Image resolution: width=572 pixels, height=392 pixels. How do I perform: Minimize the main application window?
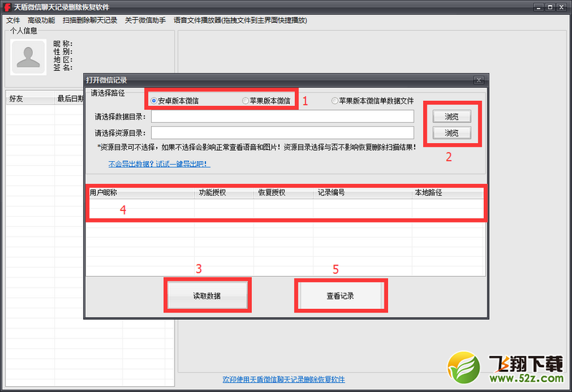point(539,7)
